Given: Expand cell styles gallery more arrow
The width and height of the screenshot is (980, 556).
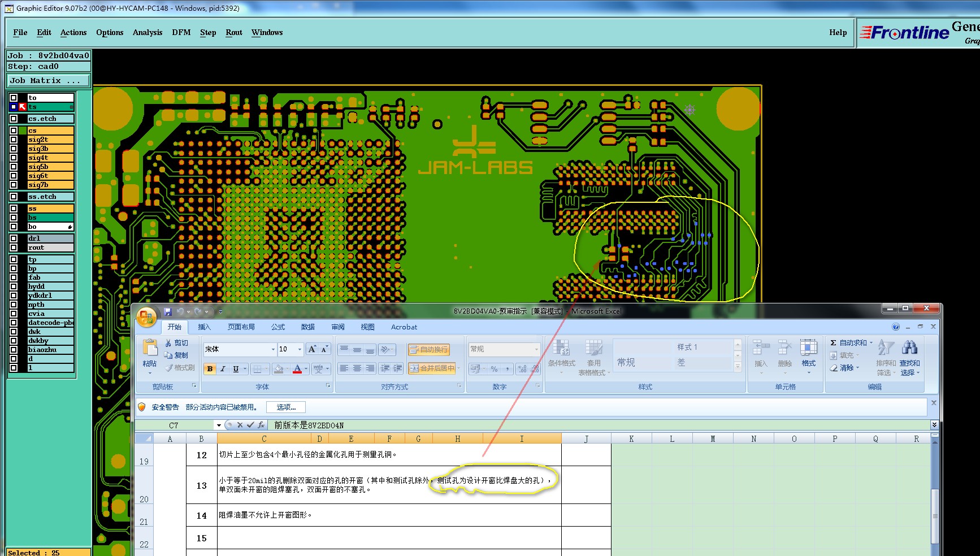Looking at the screenshot, I should tap(738, 367).
